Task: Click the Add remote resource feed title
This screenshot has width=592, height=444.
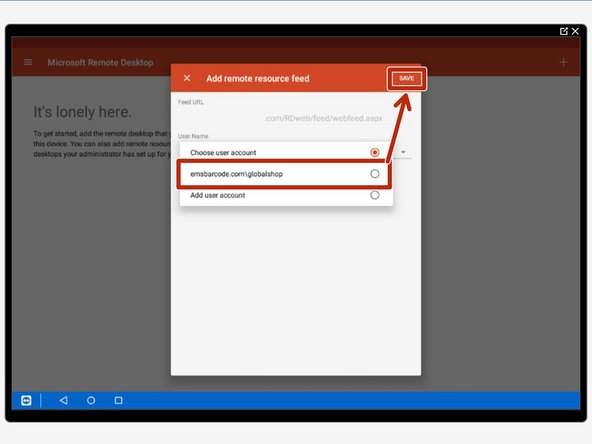Action: [258, 79]
